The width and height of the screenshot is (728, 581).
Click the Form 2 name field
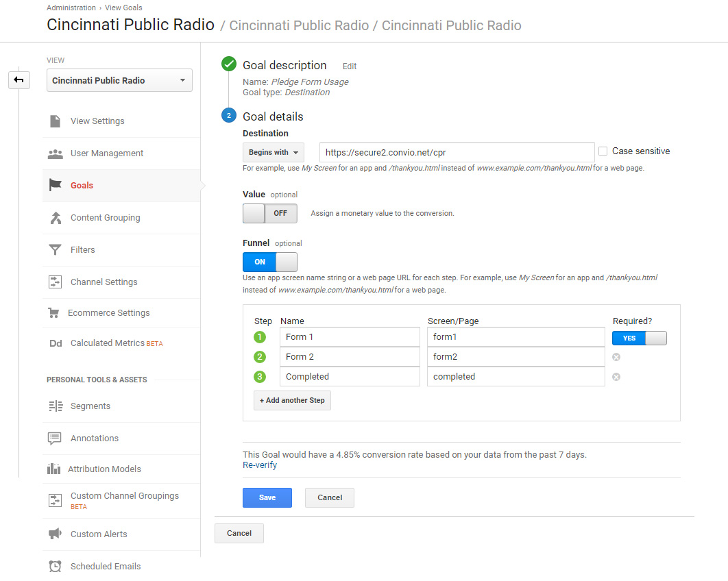(x=350, y=358)
